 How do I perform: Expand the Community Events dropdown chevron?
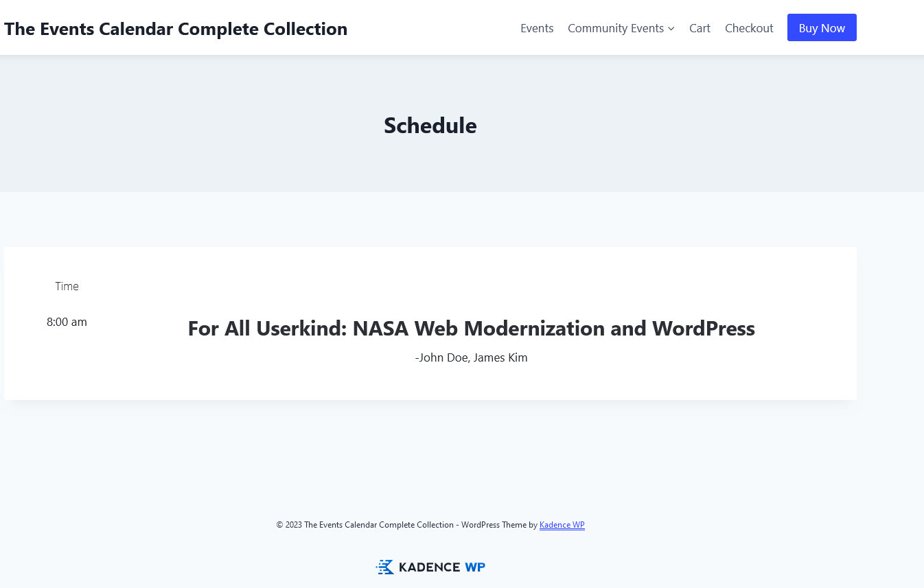671,28
